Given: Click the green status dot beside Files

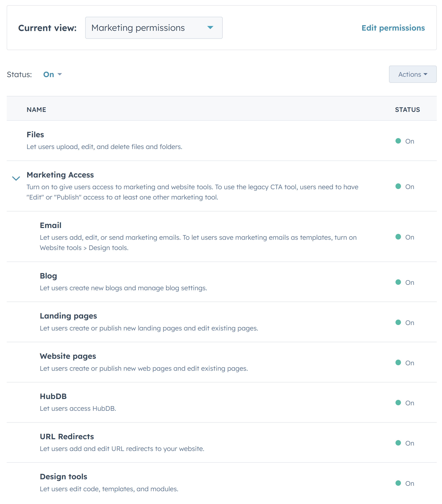Looking at the screenshot, I should pos(399,141).
